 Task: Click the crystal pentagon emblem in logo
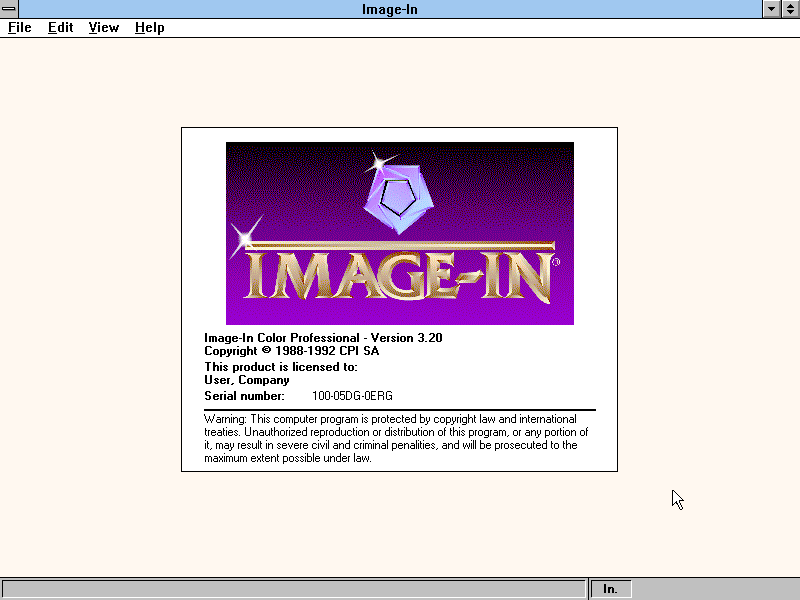(x=398, y=197)
